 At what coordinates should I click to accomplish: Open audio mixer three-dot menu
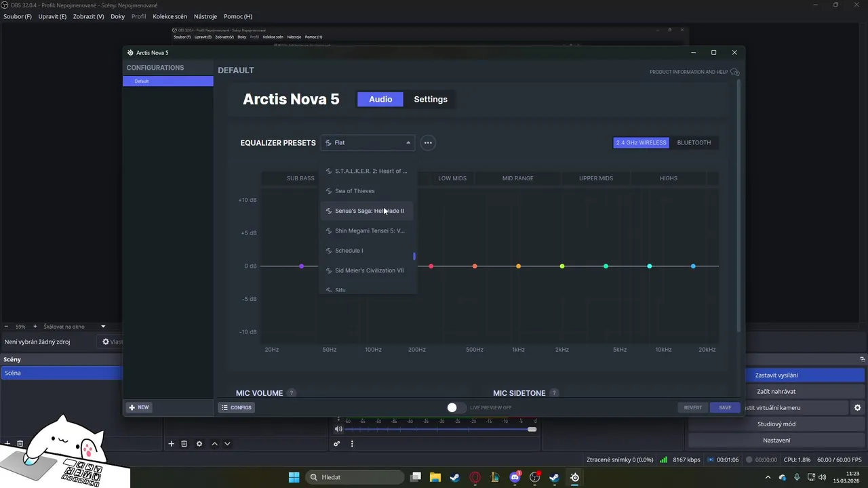click(352, 444)
